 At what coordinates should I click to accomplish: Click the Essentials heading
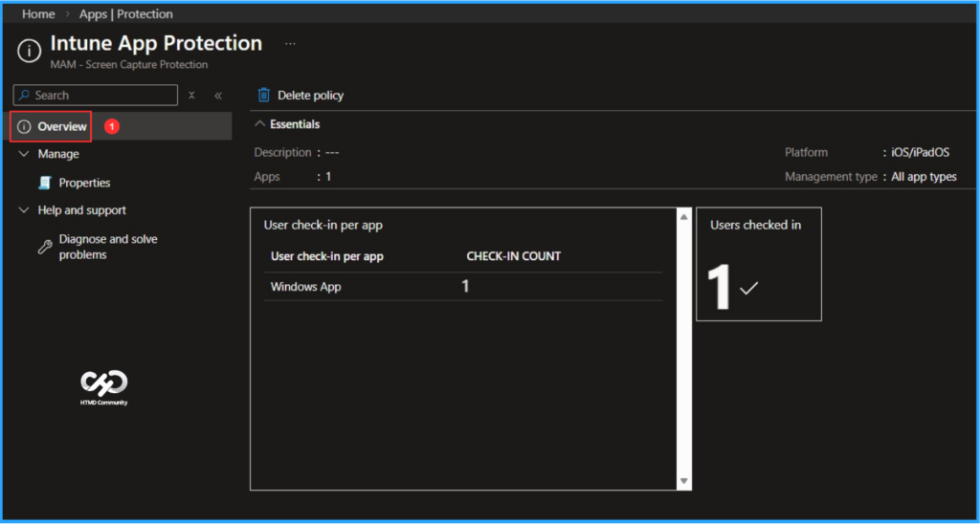(295, 124)
